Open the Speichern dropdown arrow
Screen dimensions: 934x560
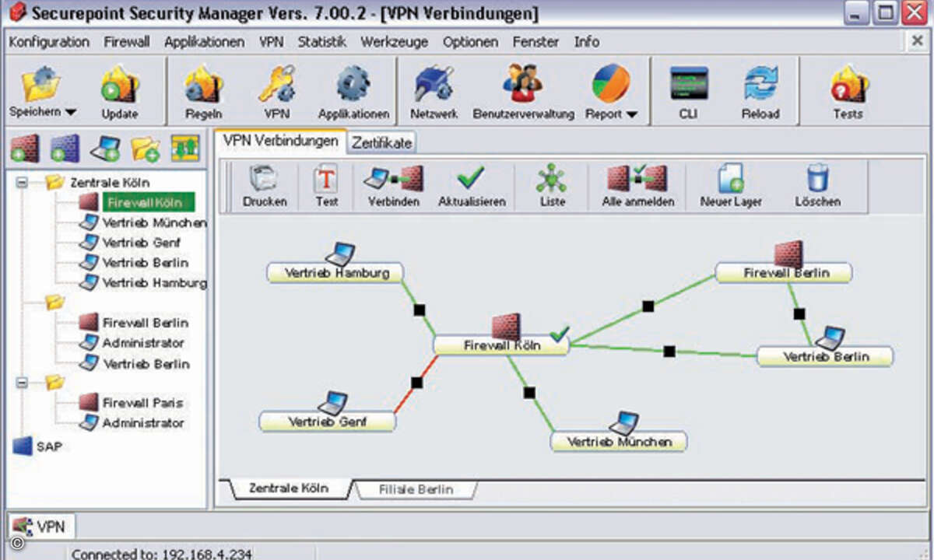tap(71, 113)
